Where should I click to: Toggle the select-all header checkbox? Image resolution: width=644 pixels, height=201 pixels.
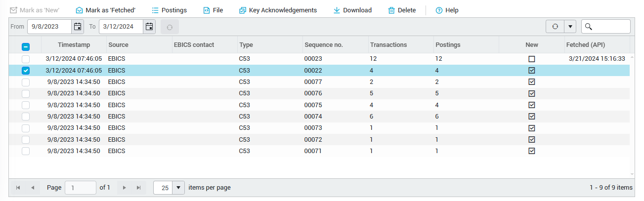(26, 47)
